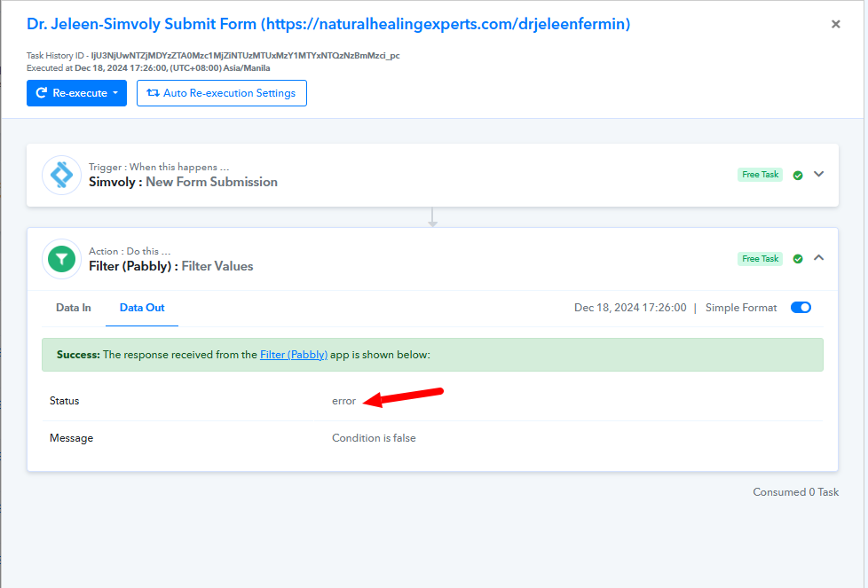This screenshot has height=588, width=868.
Task: Expand the Simvoly trigger step chevron
Action: point(818,174)
